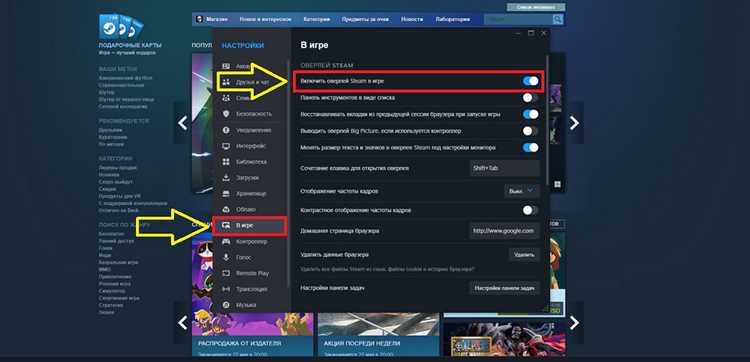Open 'Скоро выйдет' link in store sidebar
Screen dimensions: 750x362
(x=116, y=182)
